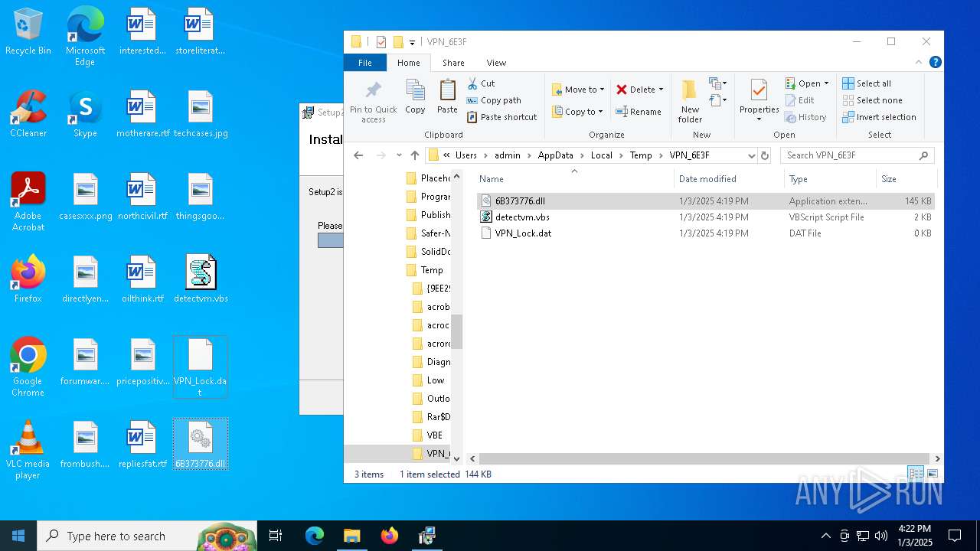Click the Edit ribbon button

coord(799,100)
